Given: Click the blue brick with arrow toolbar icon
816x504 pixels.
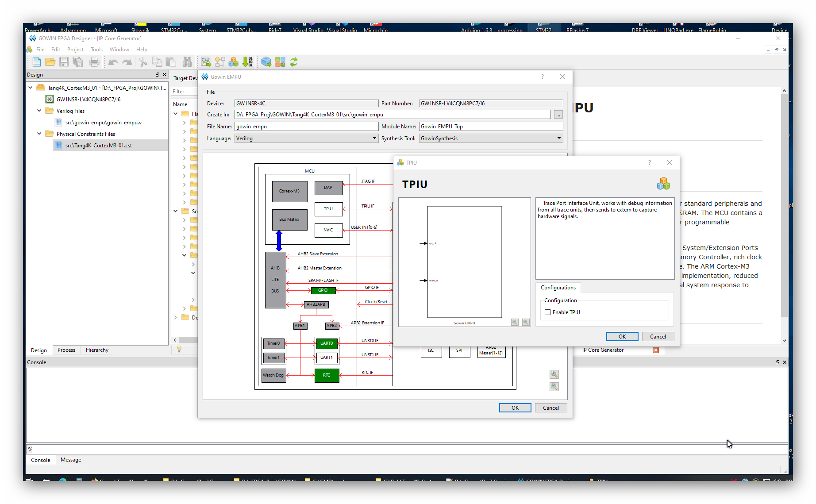Looking at the screenshot, I should (x=266, y=62).
